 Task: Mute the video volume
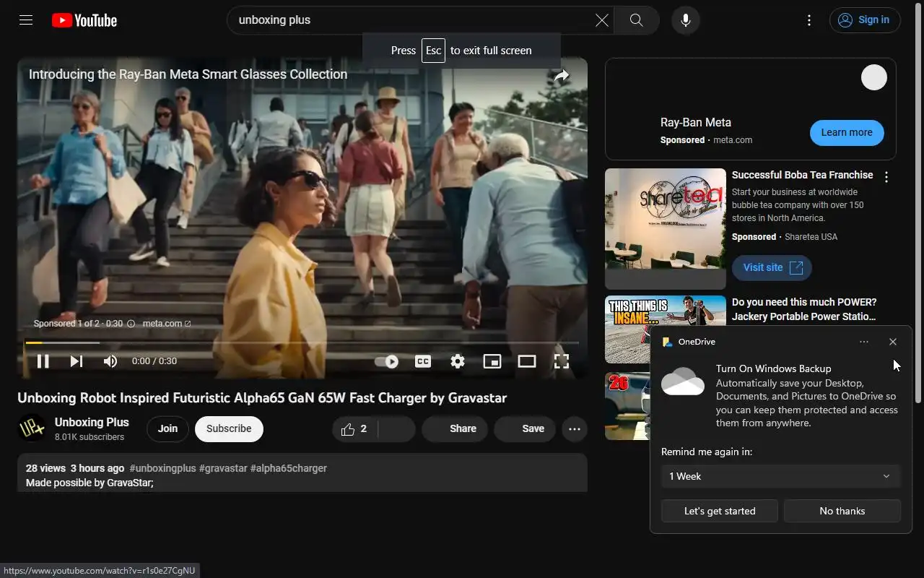pyautogui.click(x=110, y=361)
